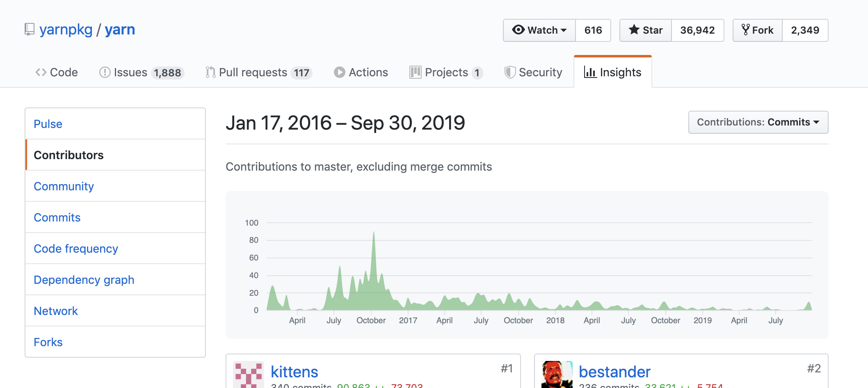Click the Insights bar graph icon
This screenshot has height=388, width=868.
tap(590, 73)
